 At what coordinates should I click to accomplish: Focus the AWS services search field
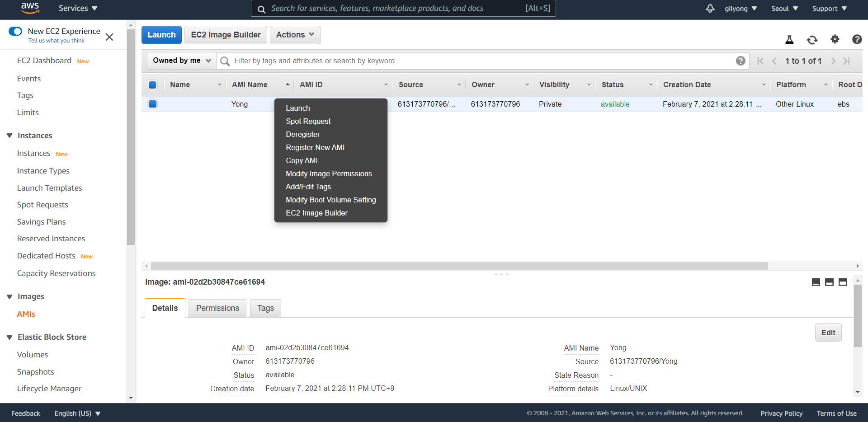click(x=403, y=9)
